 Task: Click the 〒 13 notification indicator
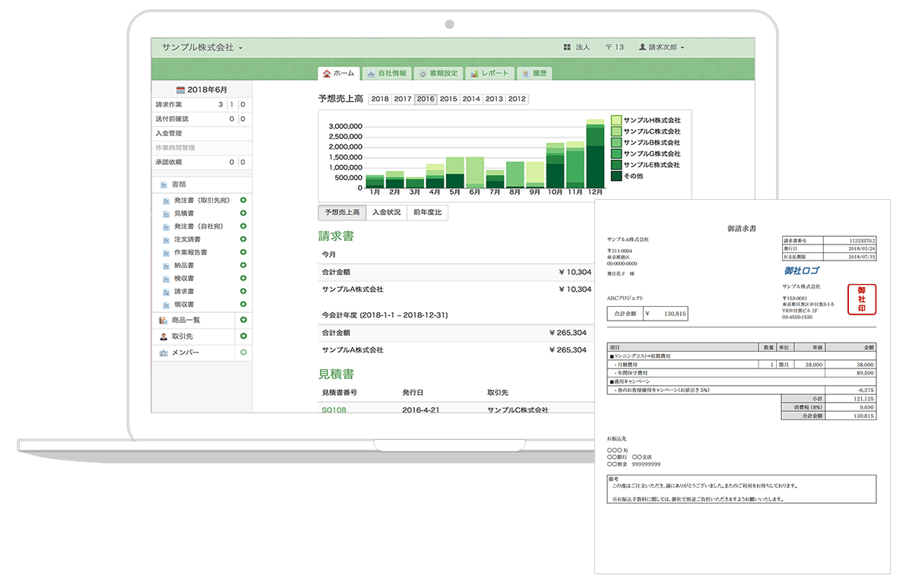[615, 47]
